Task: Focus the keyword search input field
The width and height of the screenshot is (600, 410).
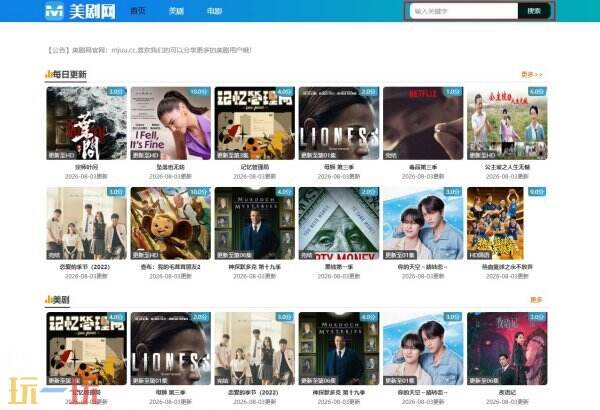Action: pyautogui.click(x=464, y=11)
